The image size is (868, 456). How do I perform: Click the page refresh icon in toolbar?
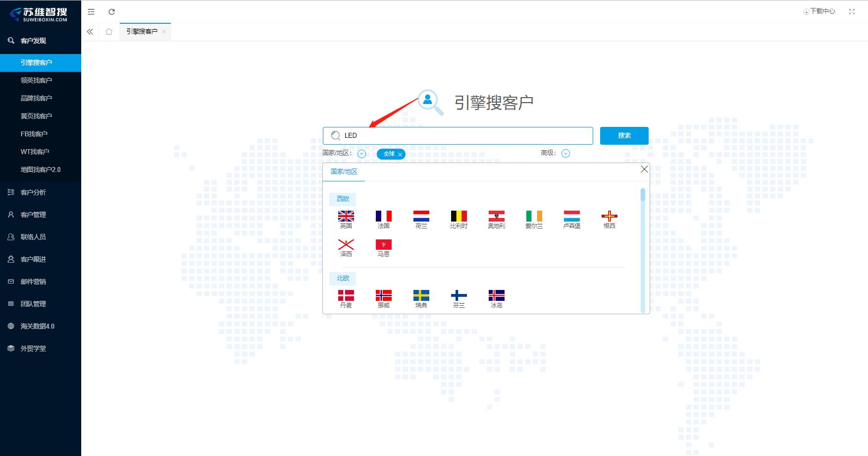[x=111, y=11]
